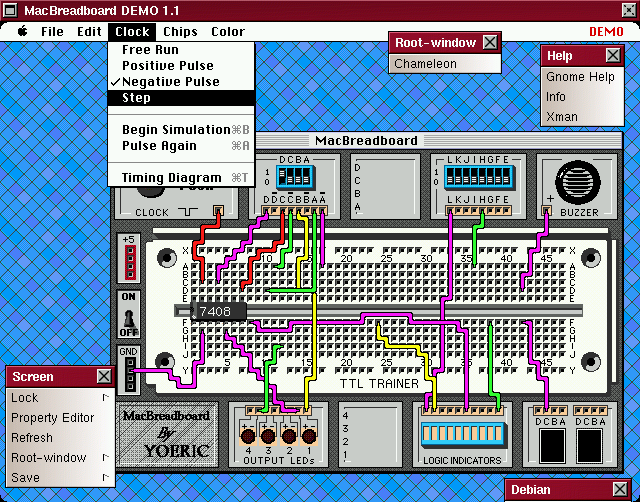
Task: Expand Root-window submenu in Screen panel
Action: pyautogui.click(x=60, y=458)
